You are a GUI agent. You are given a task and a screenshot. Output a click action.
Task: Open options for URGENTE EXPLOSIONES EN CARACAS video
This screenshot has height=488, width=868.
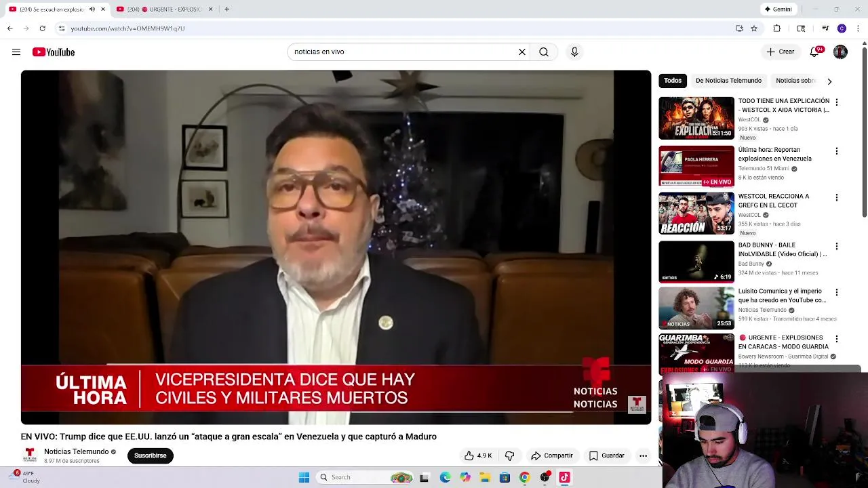click(x=836, y=338)
